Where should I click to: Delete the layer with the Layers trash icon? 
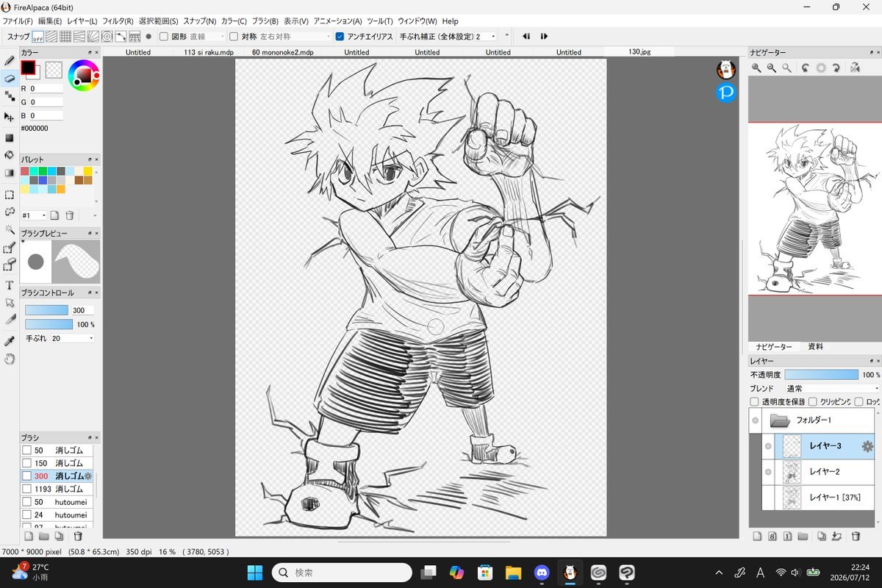856,537
